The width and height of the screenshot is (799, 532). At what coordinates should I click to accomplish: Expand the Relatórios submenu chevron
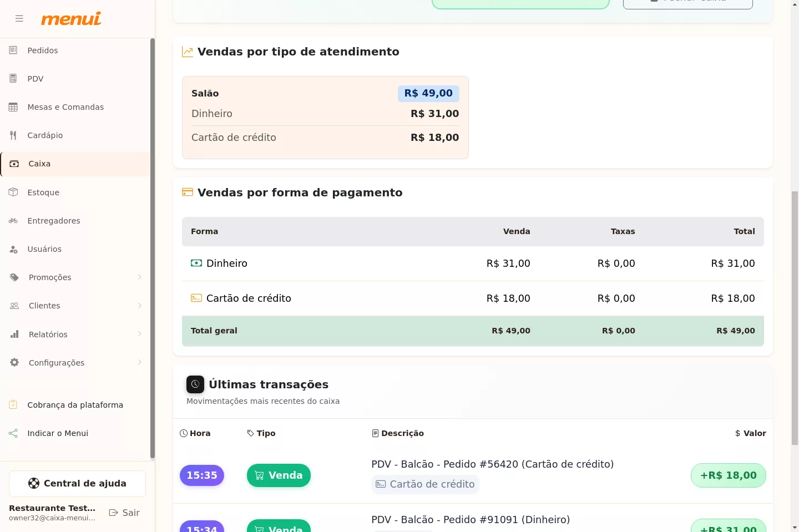[140, 334]
